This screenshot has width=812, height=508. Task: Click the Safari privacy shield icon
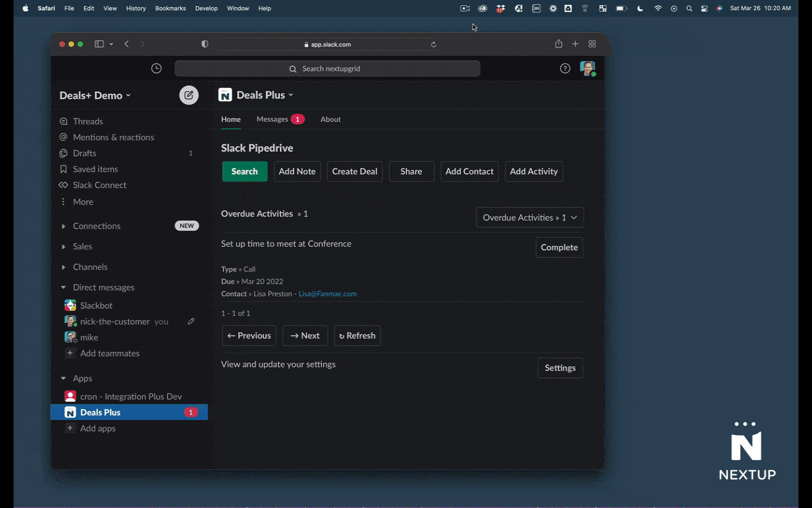(205, 44)
